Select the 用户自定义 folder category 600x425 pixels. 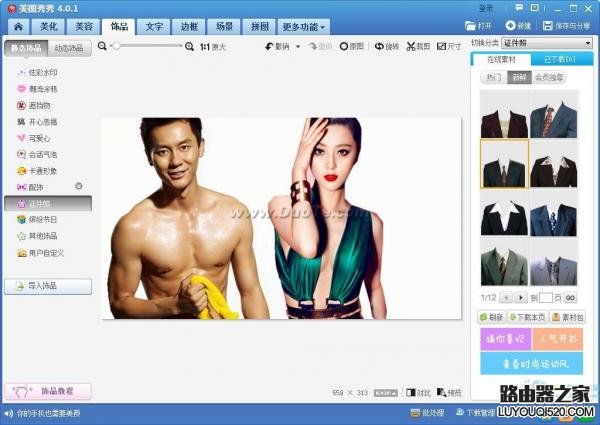[x=40, y=253]
